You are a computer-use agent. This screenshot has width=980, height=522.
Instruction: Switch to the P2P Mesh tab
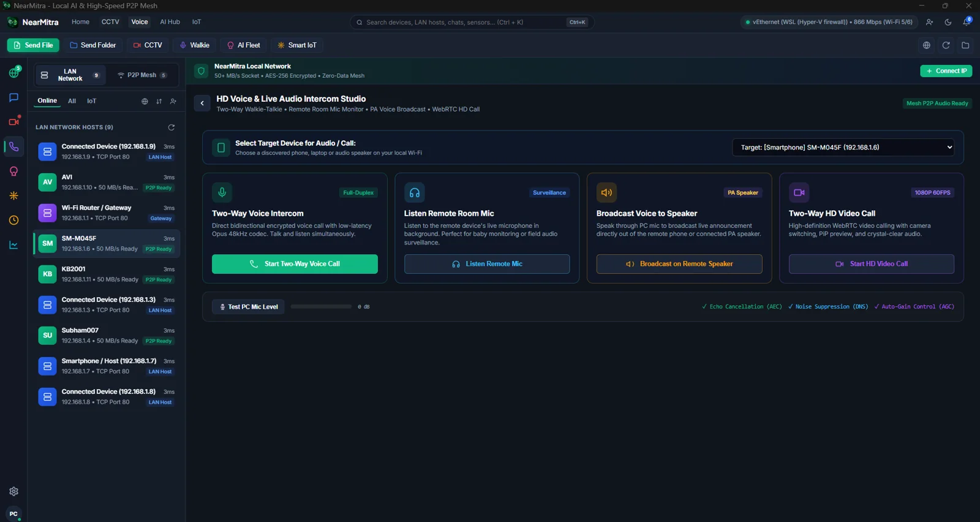point(144,75)
